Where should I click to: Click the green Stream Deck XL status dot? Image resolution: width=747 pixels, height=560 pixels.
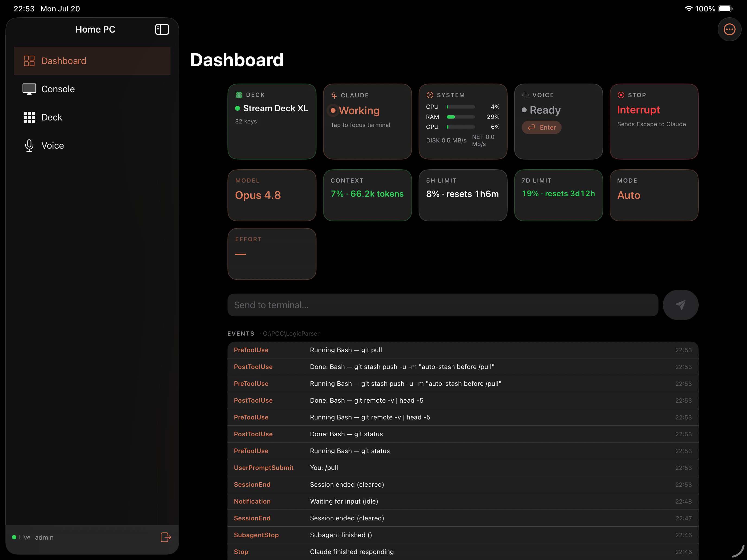pyautogui.click(x=238, y=108)
